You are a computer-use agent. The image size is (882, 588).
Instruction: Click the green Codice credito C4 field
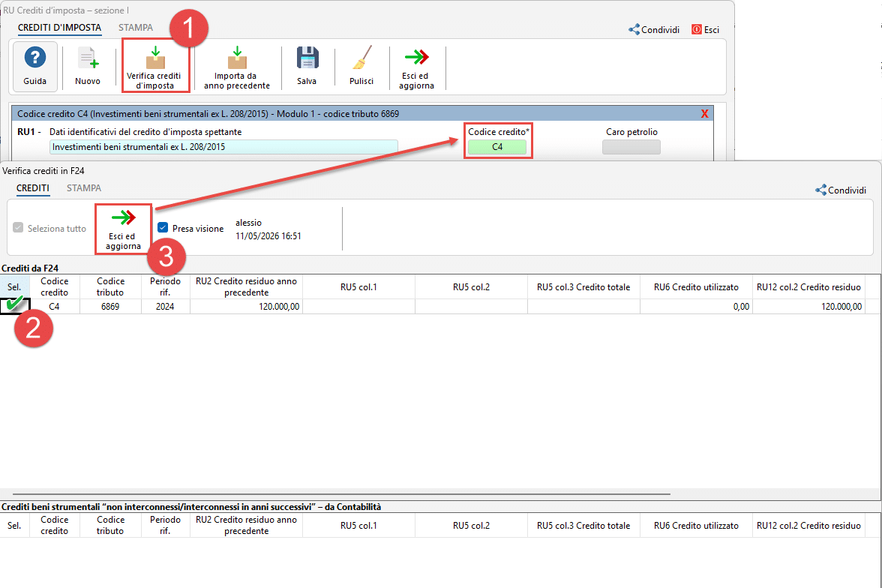(497, 147)
